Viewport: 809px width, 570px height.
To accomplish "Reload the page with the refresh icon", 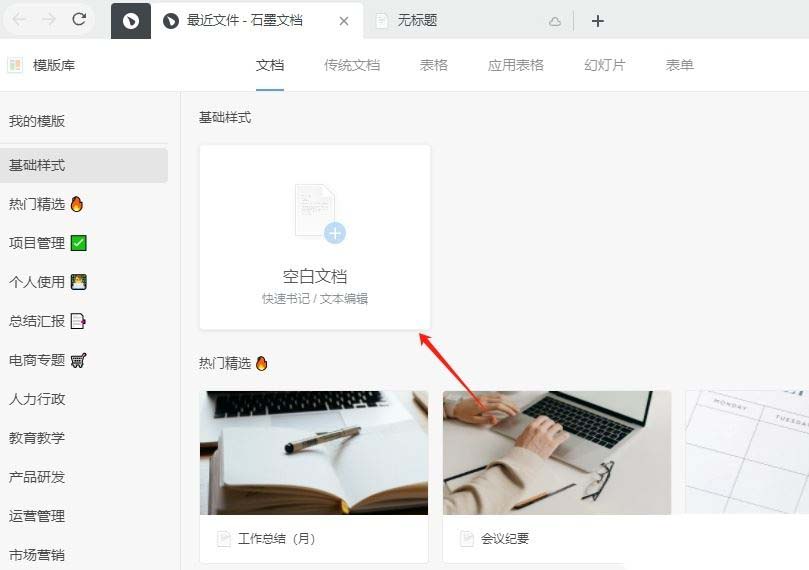I will pyautogui.click(x=79, y=19).
